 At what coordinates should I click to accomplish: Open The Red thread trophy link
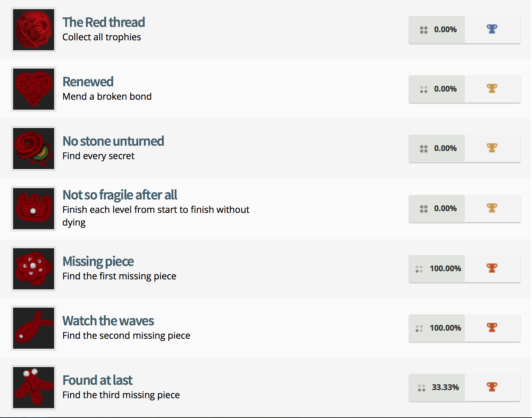pyautogui.click(x=104, y=22)
